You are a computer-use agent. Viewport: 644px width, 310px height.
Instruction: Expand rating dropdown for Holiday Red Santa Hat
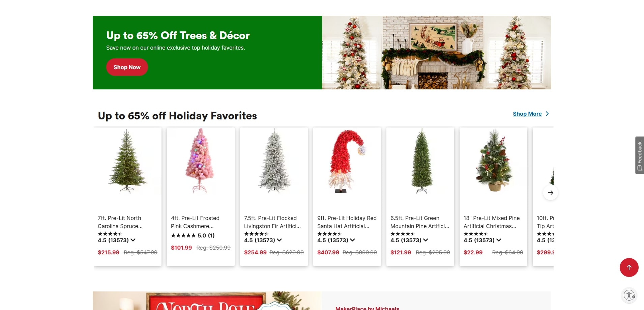[x=353, y=240]
